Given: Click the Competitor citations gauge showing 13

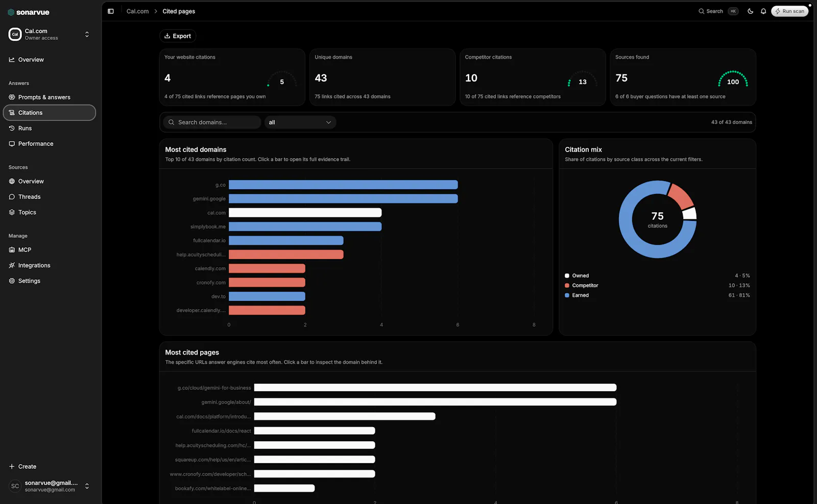Looking at the screenshot, I should [583, 79].
